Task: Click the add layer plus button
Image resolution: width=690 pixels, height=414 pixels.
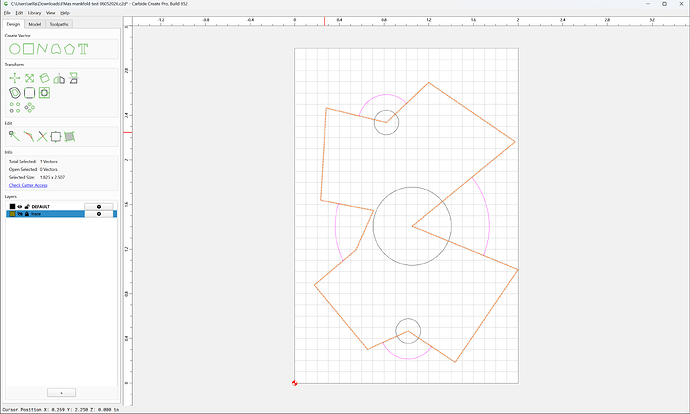Action: point(61,392)
